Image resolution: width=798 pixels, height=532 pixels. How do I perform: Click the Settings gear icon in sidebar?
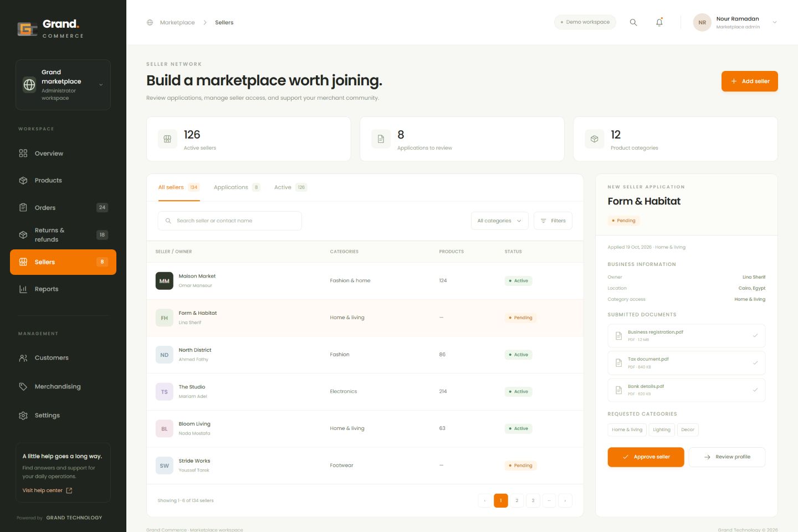click(x=23, y=416)
